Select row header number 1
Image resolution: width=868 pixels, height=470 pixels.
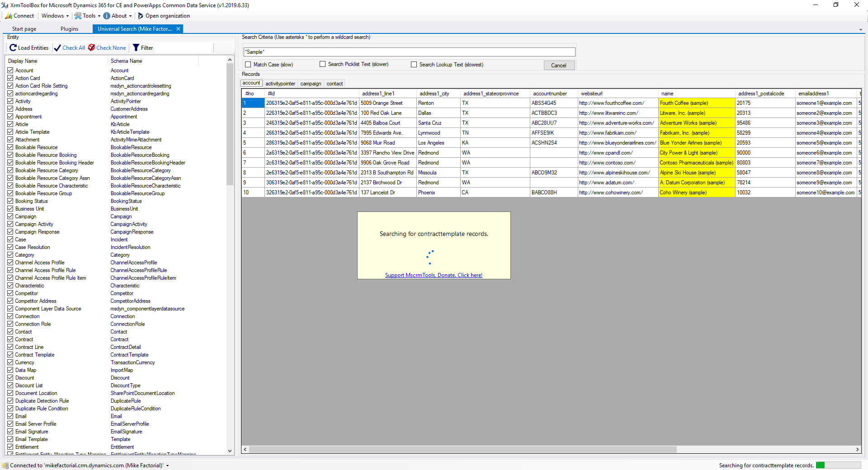pyautogui.click(x=253, y=103)
